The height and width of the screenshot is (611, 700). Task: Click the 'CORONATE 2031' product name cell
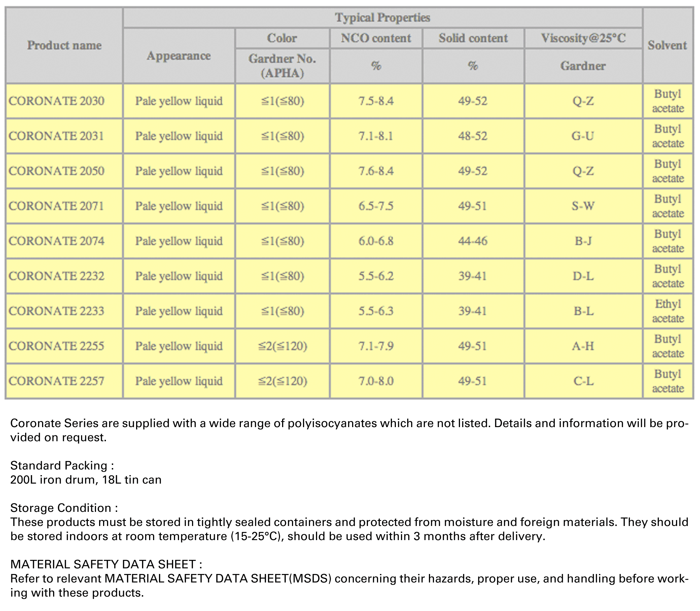[64, 136]
